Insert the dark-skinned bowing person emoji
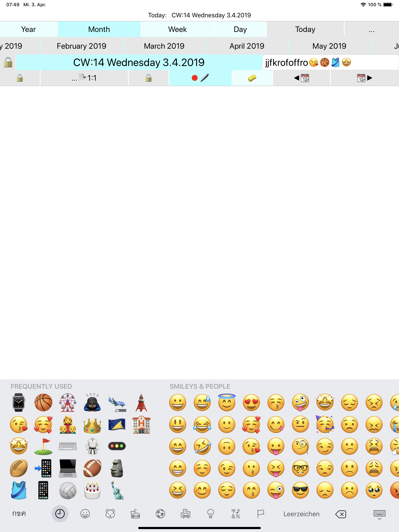This screenshot has width=399, height=532. (x=92, y=402)
